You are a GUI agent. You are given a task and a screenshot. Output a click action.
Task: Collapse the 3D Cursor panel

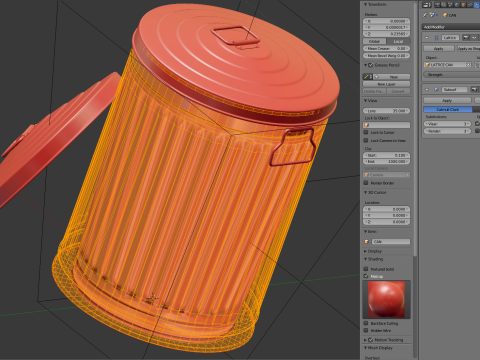[x=365, y=192]
